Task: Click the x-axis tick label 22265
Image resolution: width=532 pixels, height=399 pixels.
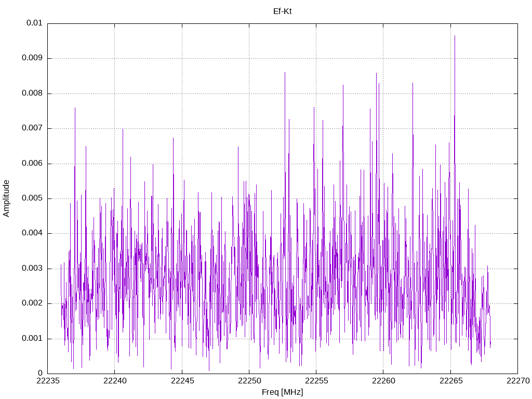Action: click(450, 381)
